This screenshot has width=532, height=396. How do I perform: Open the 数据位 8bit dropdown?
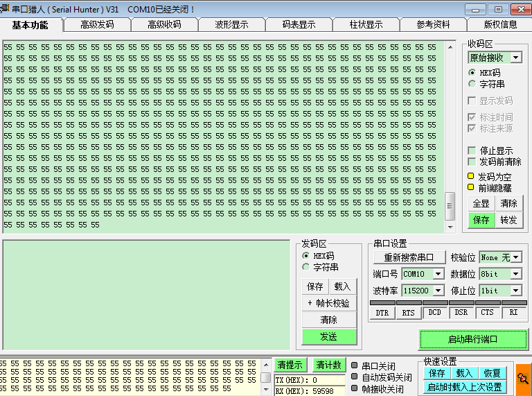(x=516, y=274)
